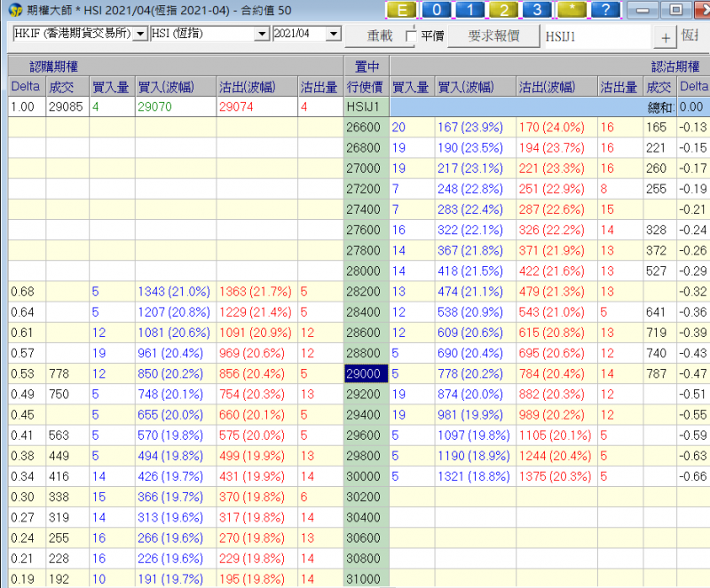Open the HKIF exchange dropdown

141,34
